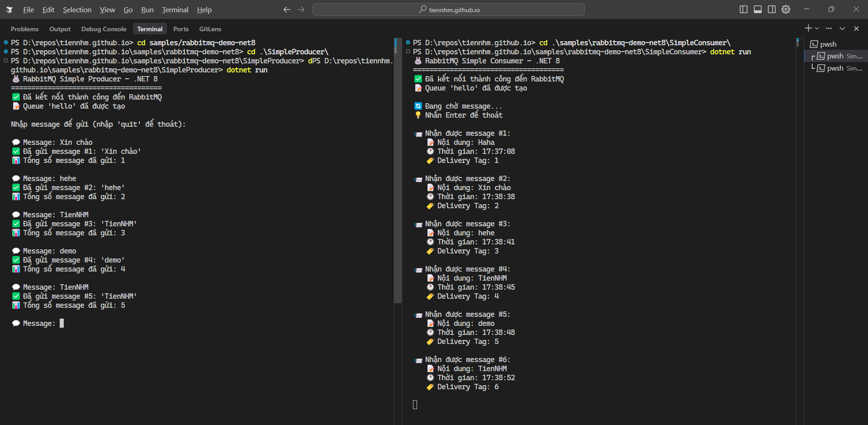Viewport: 868px width, 425px height.
Task: Select the Terminal panel tab
Action: coord(150,29)
